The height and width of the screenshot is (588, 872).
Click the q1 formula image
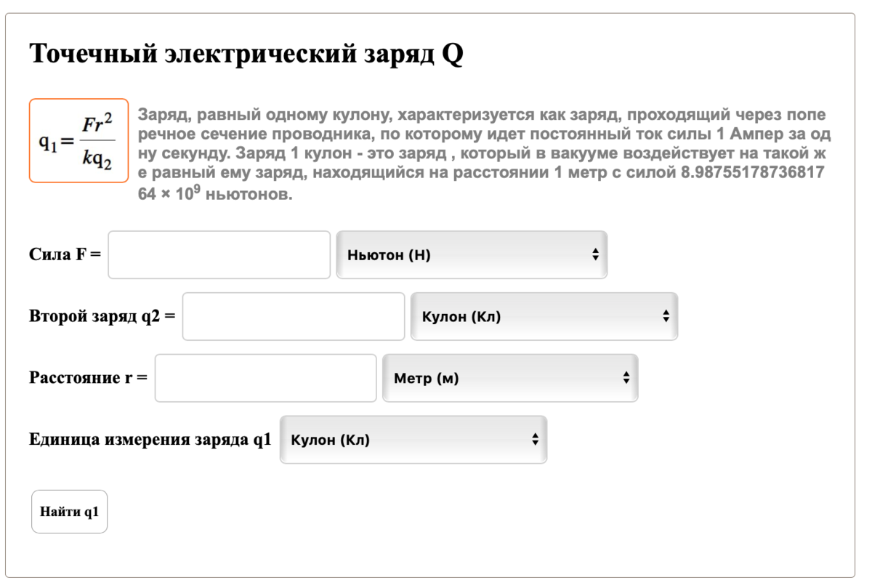point(79,140)
